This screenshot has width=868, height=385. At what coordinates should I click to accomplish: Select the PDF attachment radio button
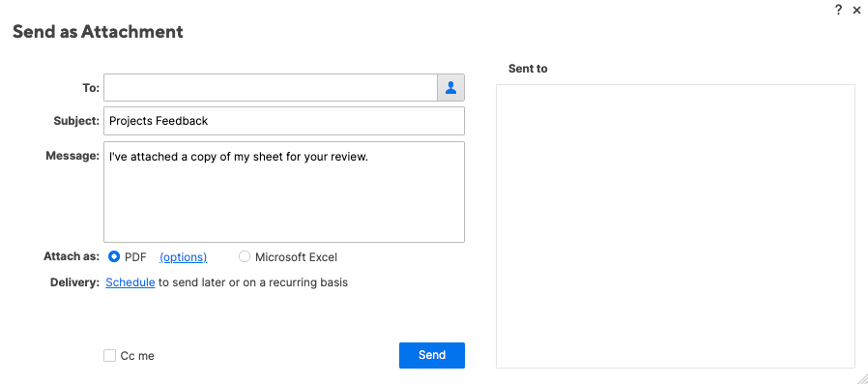click(114, 256)
